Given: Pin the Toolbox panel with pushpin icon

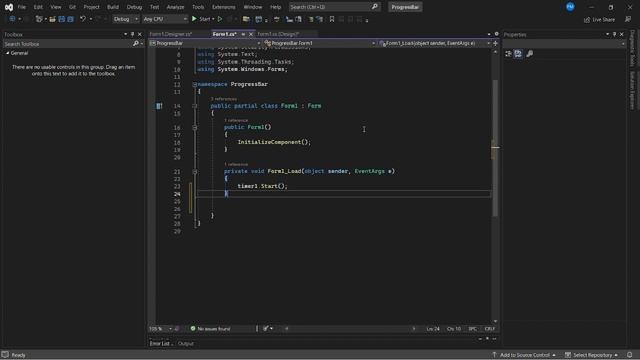Looking at the screenshot, I should click(x=132, y=34).
